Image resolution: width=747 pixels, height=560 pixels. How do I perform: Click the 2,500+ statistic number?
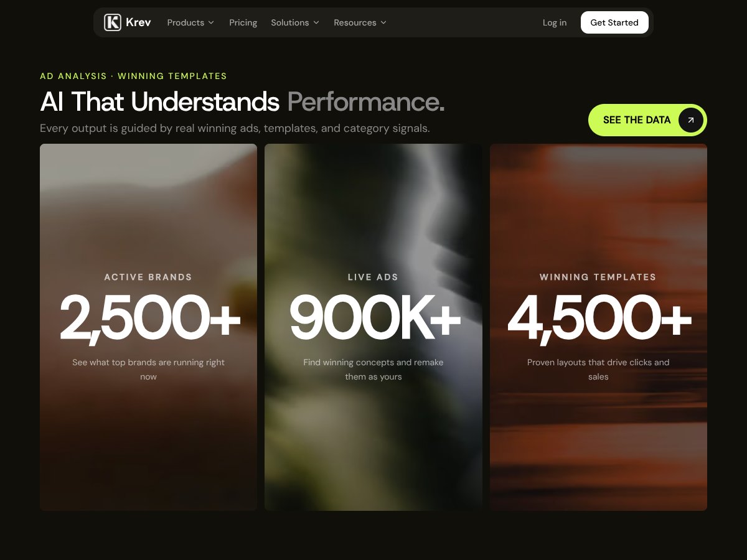click(x=149, y=318)
